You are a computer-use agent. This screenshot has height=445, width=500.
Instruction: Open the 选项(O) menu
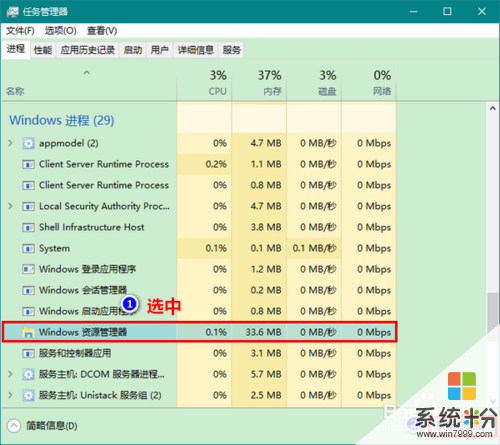pos(61,31)
